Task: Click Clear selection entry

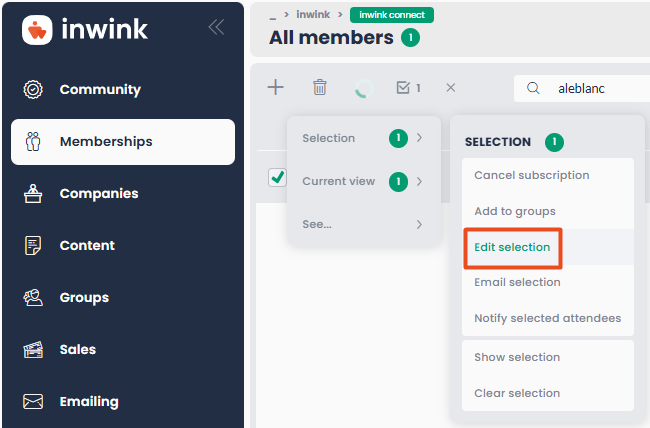Action: (517, 394)
